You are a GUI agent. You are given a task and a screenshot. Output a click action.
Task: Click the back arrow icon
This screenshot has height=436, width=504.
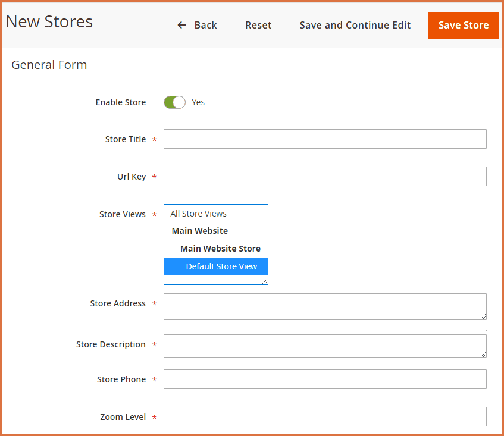(x=181, y=25)
